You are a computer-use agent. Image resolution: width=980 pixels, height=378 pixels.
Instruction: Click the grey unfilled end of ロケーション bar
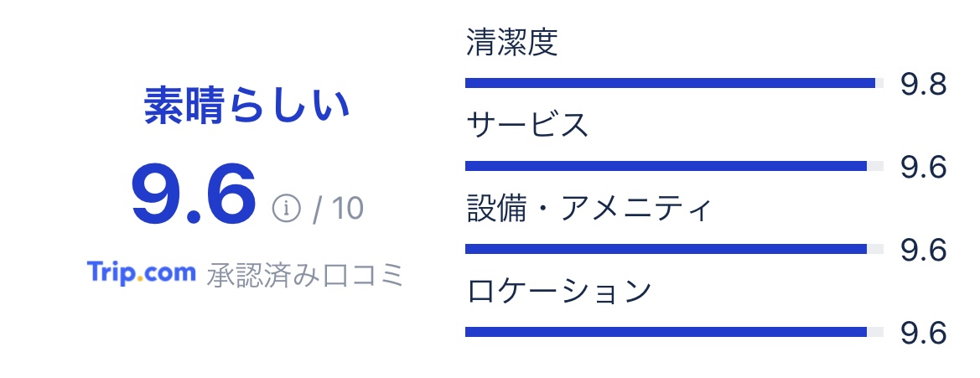tap(875, 332)
